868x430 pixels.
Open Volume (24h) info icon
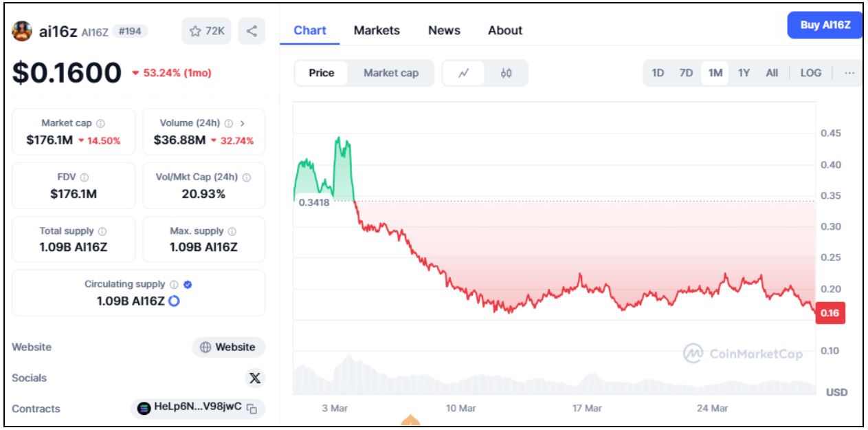point(228,123)
